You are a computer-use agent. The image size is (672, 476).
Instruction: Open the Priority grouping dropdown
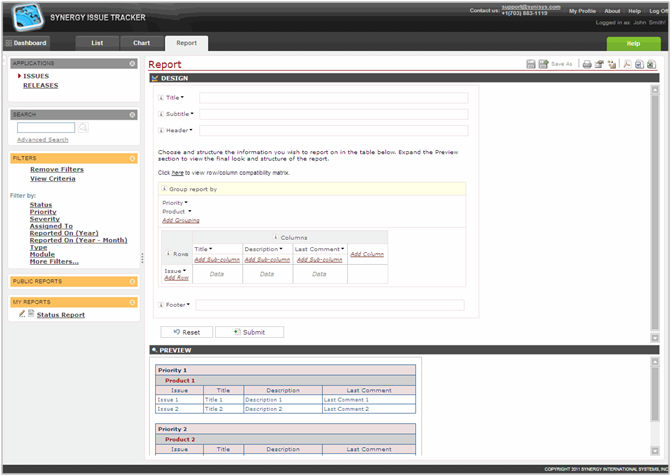click(x=186, y=203)
